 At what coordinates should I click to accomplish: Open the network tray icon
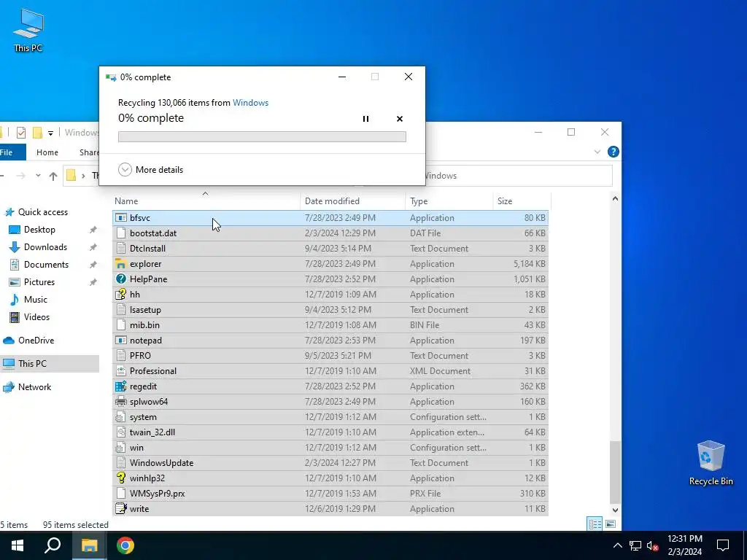pos(635,545)
